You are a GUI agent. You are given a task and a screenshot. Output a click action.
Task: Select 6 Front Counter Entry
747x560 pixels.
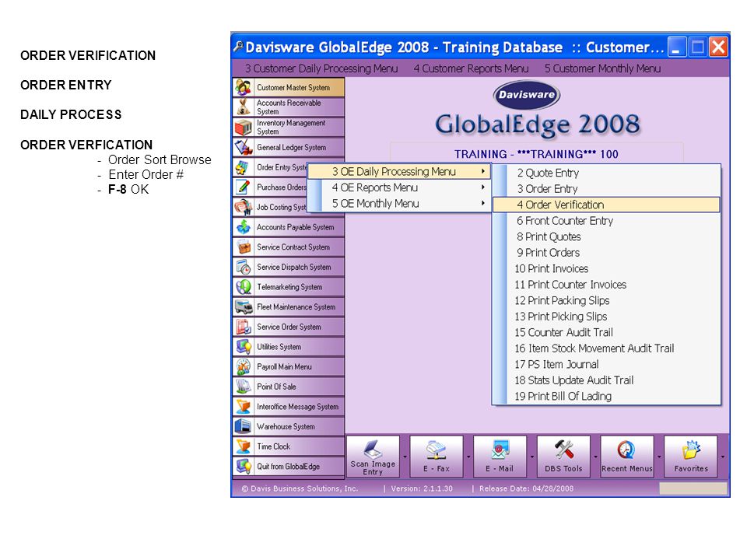click(x=606, y=220)
